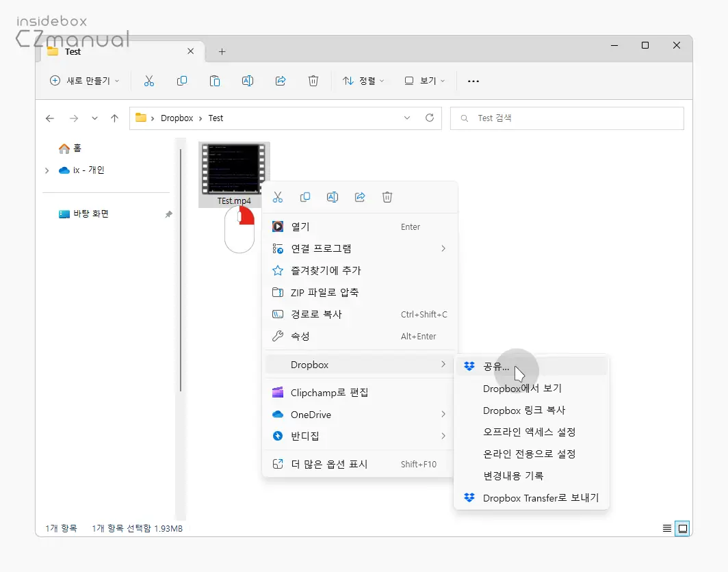
Task: Choose Clipchamp로 편집
Action: [360, 392]
